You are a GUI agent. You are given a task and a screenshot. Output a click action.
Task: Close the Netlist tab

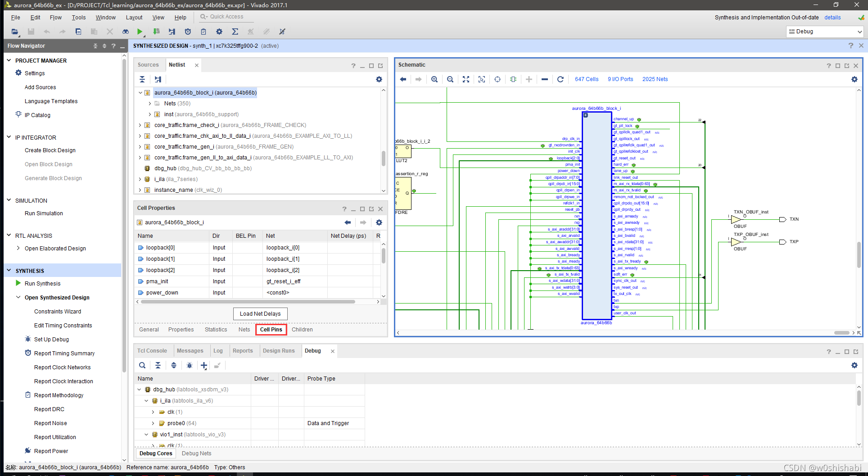pyautogui.click(x=197, y=65)
